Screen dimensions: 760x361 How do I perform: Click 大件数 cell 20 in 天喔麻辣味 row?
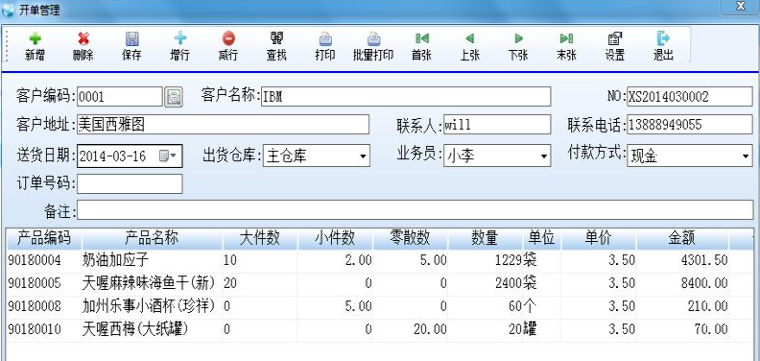tap(260, 284)
